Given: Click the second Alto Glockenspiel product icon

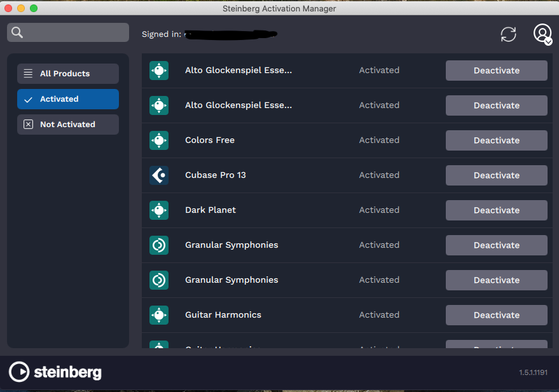Looking at the screenshot, I should coord(159,105).
